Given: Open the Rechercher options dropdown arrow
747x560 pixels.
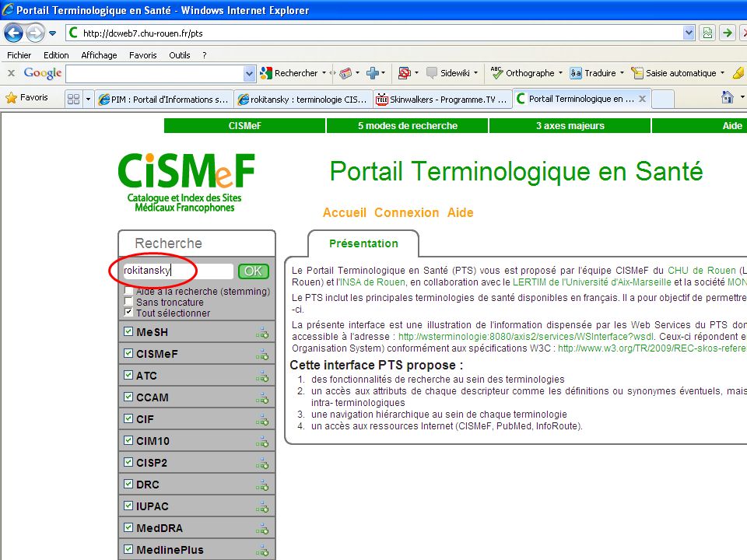Looking at the screenshot, I should tap(324, 73).
